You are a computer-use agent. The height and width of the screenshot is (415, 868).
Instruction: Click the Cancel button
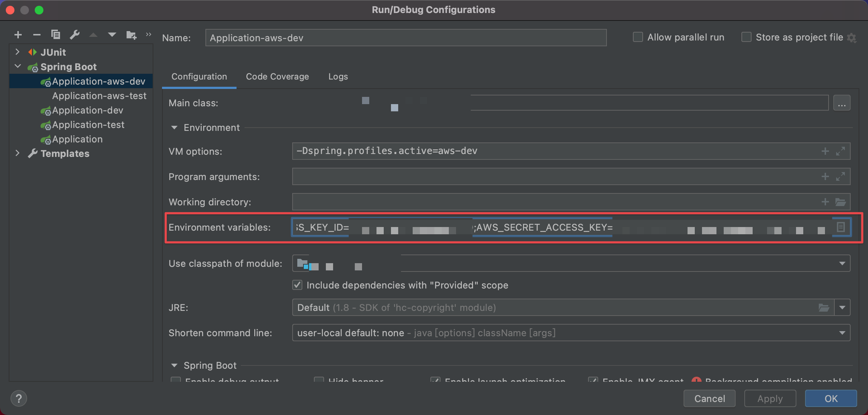pyautogui.click(x=709, y=398)
